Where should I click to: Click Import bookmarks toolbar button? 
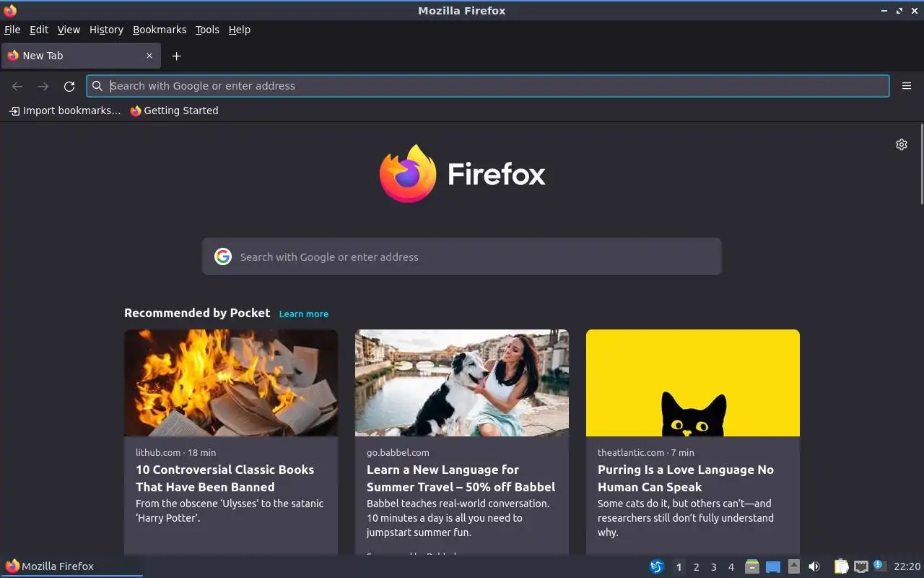tap(64, 111)
